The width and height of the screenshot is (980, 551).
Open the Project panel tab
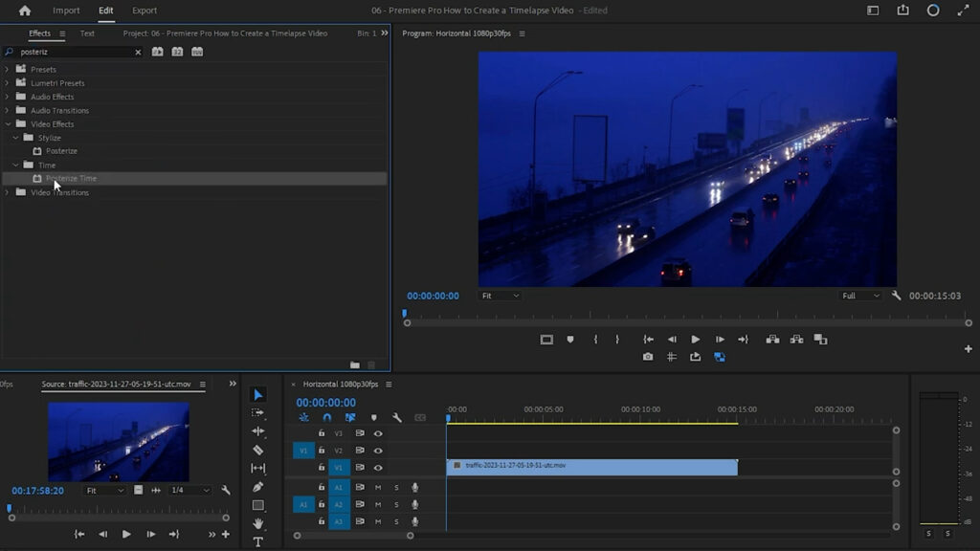point(225,33)
